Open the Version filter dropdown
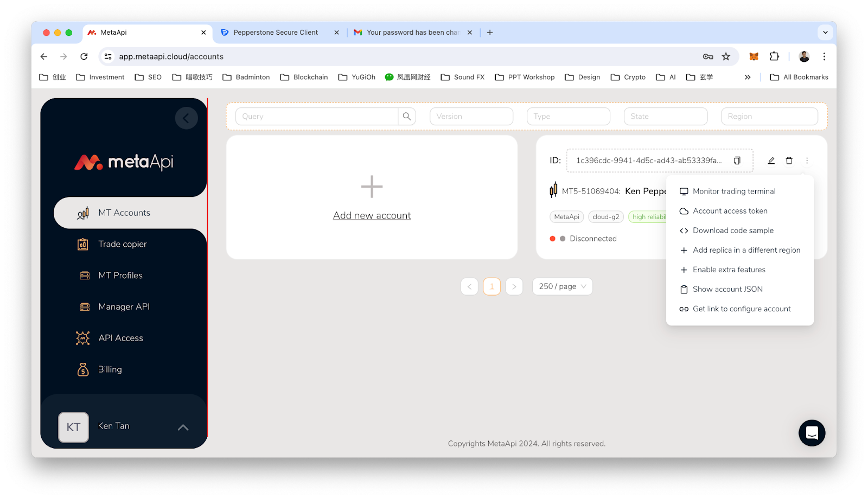This screenshot has height=499, width=868. click(x=471, y=117)
